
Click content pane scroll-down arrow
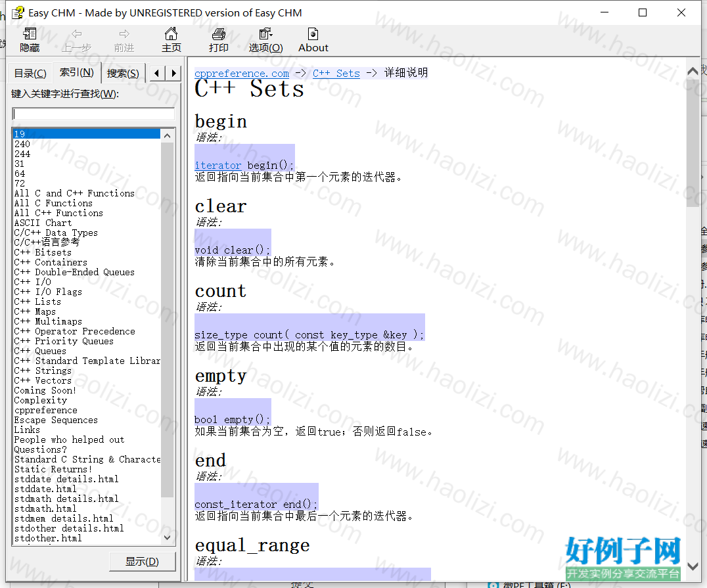tap(693, 566)
